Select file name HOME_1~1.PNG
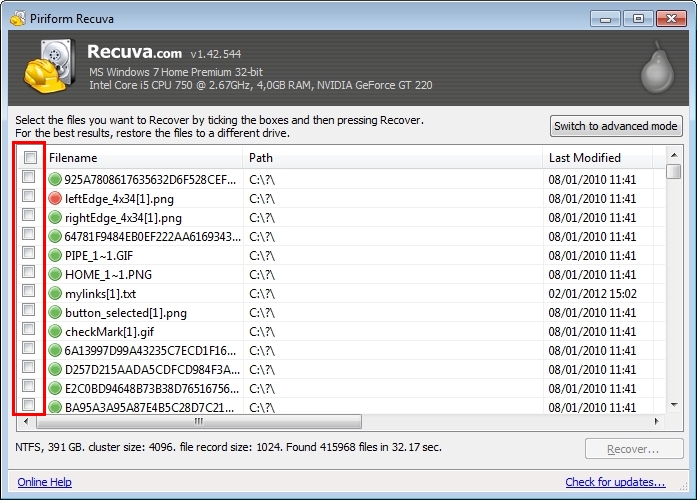697x500 pixels. [x=108, y=275]
